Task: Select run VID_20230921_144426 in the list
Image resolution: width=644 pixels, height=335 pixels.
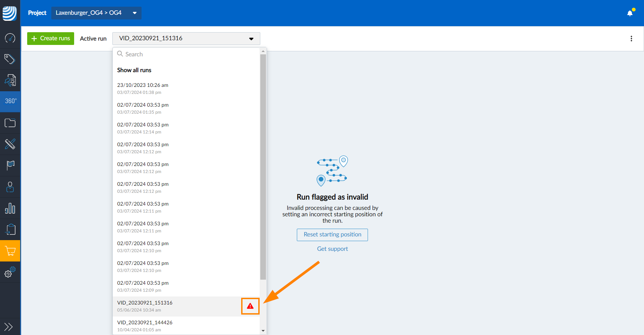Action: pyautogui.click(x=186, y=326)
